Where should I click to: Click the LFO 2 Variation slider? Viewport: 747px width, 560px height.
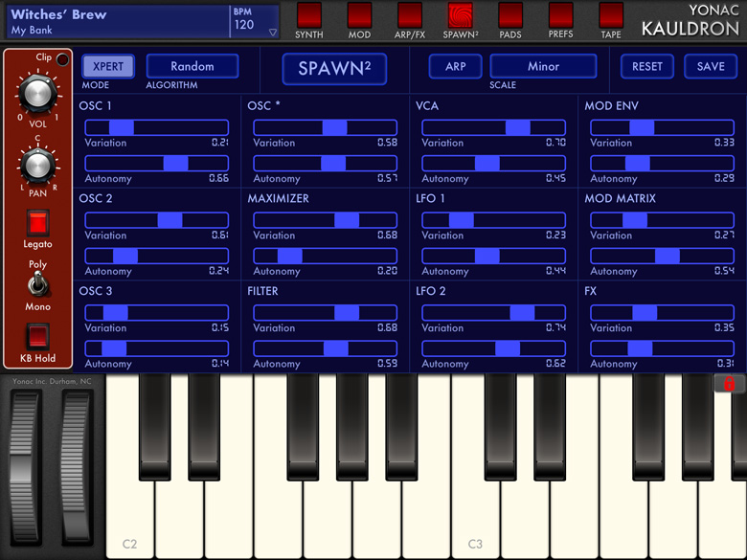[494, 313]
